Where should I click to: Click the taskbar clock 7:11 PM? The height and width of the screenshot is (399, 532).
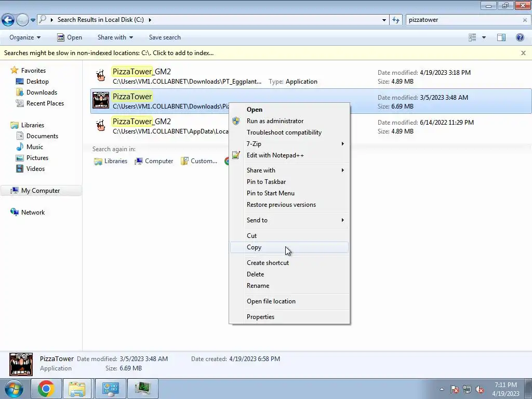coord(506,389)
